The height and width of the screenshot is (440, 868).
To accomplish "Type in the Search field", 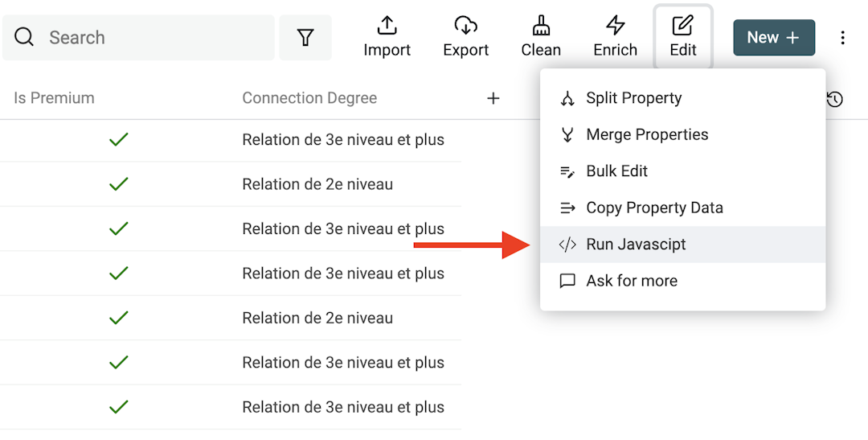I will [153, 38].
